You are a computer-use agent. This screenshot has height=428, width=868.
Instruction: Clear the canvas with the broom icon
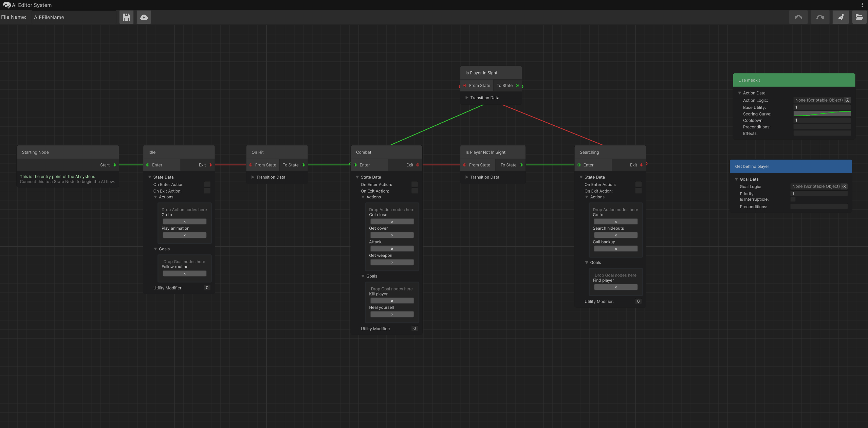coord(841,17)
